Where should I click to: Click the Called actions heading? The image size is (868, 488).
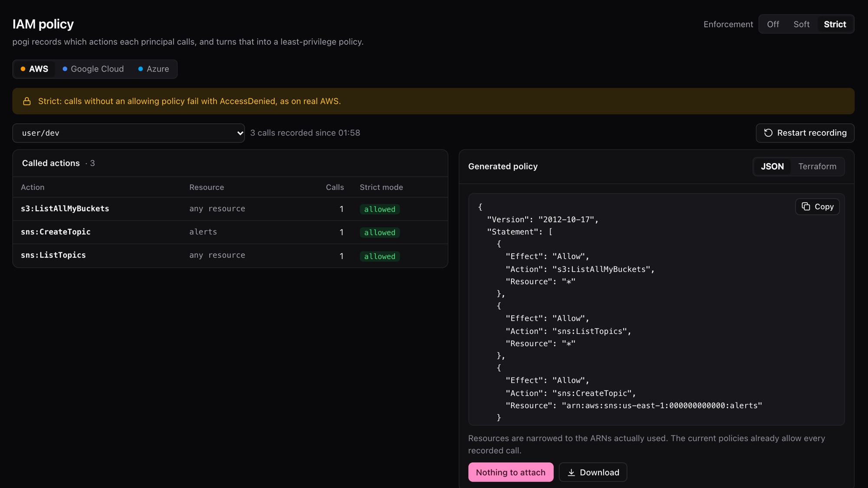click(x=51, y=163)
